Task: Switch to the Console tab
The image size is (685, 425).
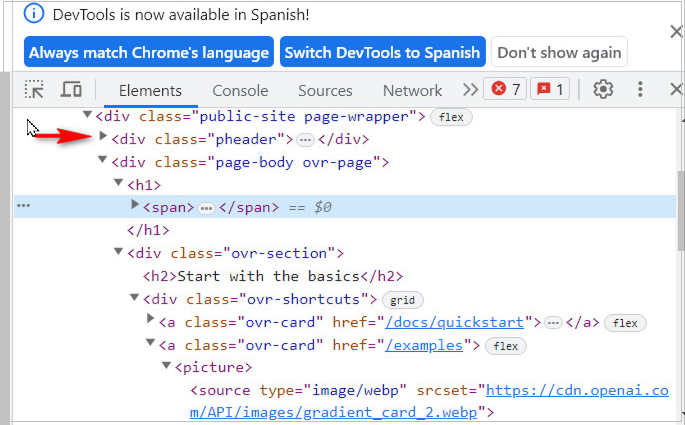Action: pos(240,90)
